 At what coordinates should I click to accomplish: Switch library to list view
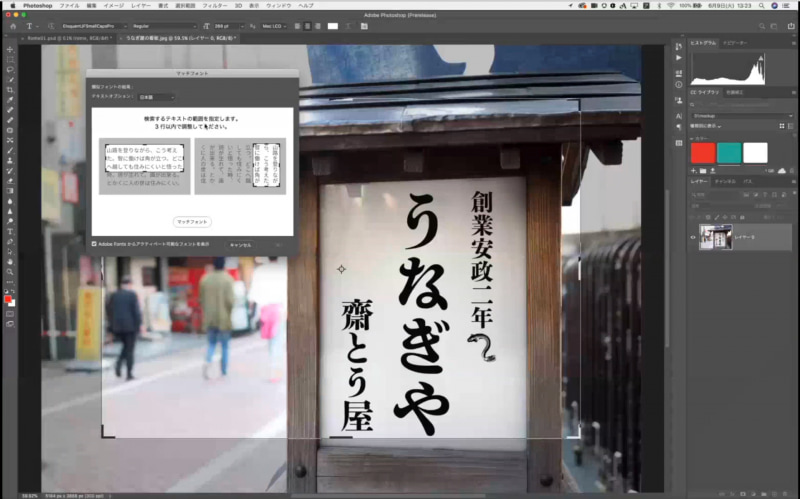790,126
